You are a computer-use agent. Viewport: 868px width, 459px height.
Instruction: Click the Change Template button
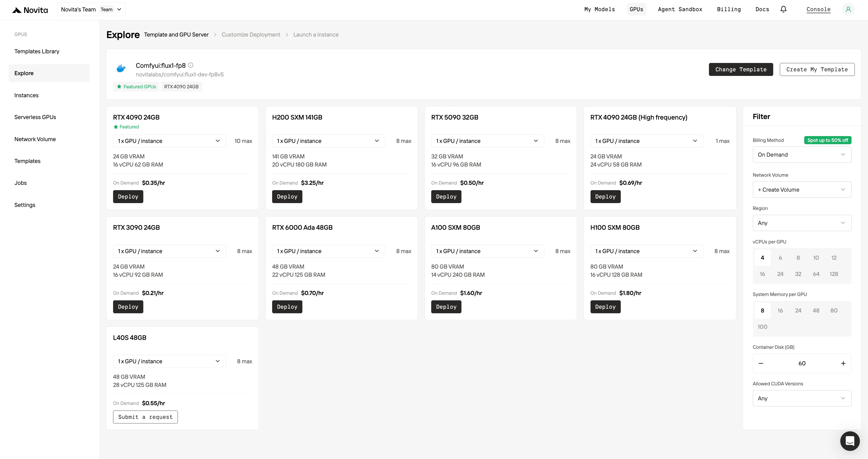click(x=741, y=69)
